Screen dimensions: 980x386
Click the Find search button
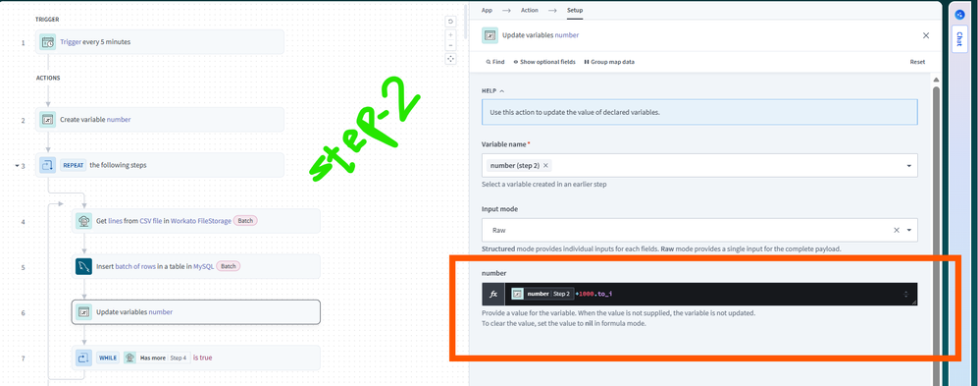495,62
